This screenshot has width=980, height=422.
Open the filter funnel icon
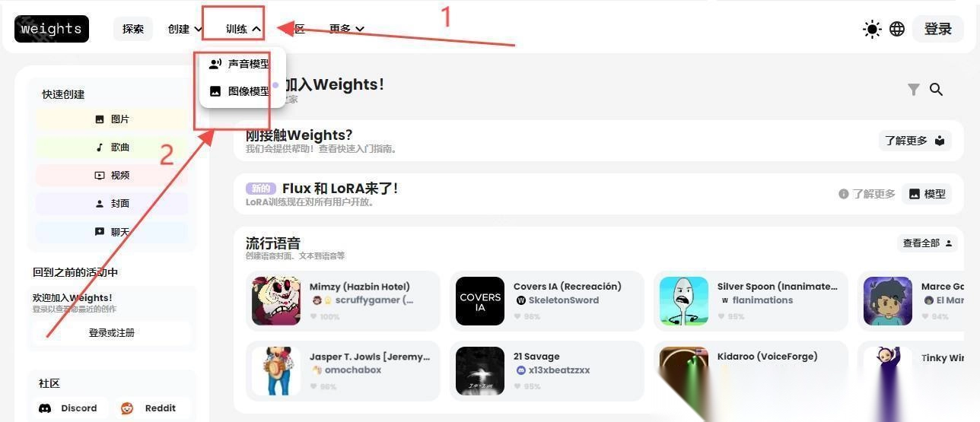(x=914, y=90)
